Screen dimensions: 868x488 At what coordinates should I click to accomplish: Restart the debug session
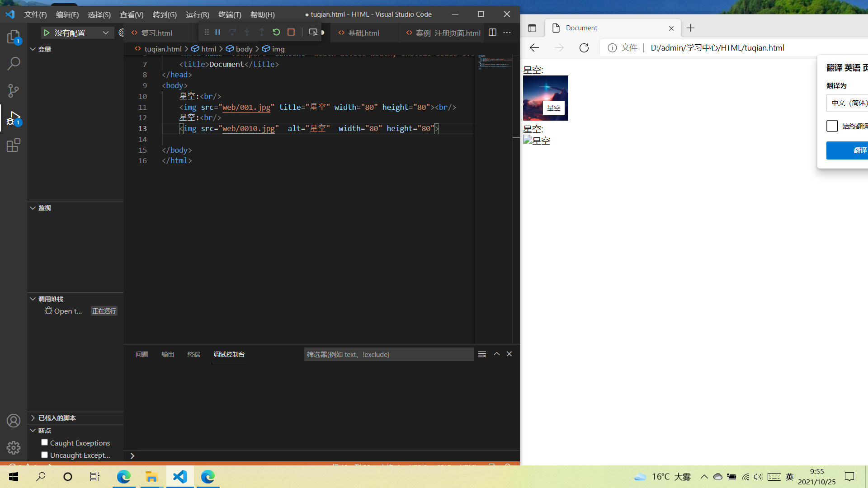tap(276, 32)
